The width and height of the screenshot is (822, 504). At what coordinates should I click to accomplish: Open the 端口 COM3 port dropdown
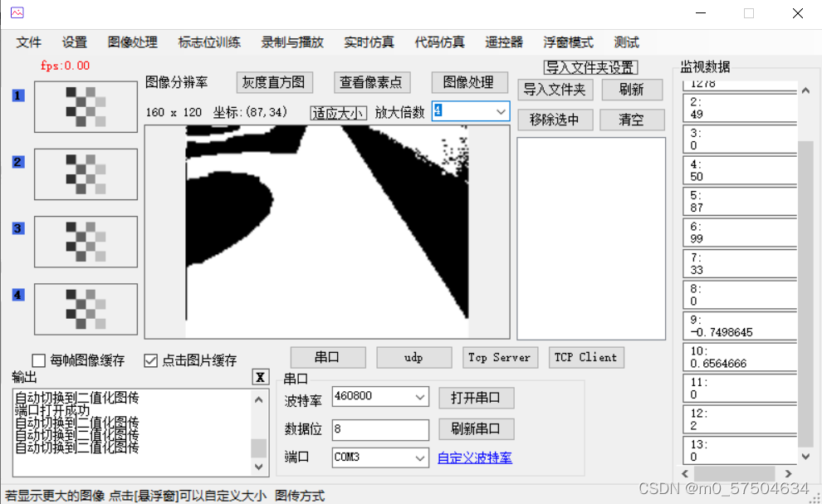pyautogui.click(x=420, y=458)
